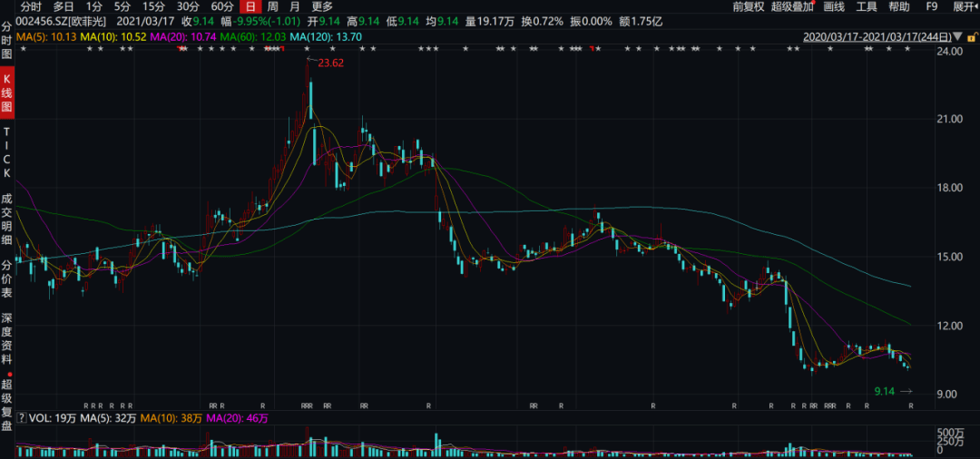Select the 60分 timeframe

coord(222,6)
